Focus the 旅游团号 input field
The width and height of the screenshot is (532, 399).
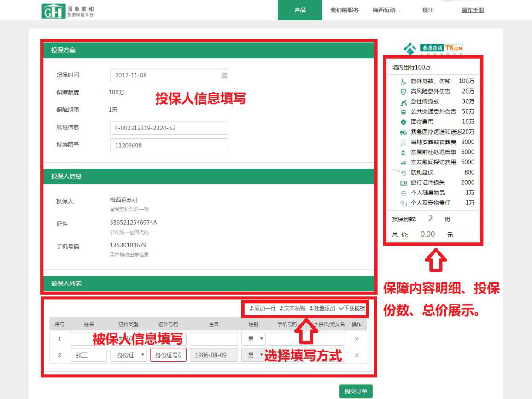pos(169,145)
